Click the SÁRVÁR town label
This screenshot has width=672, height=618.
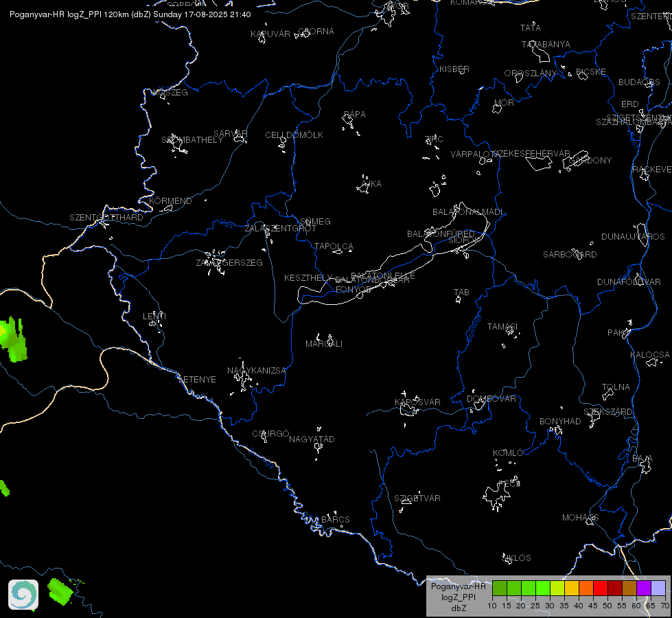point(230,133)
